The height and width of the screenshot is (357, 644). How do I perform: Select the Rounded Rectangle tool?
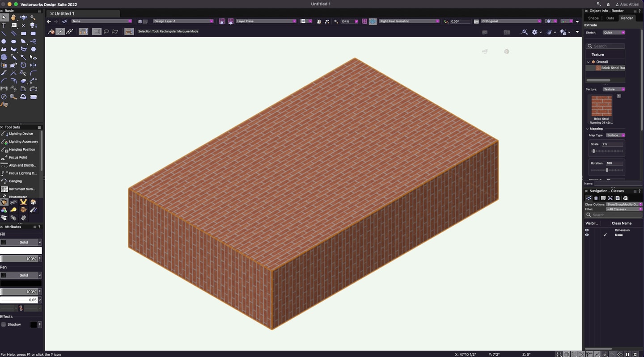33,34
